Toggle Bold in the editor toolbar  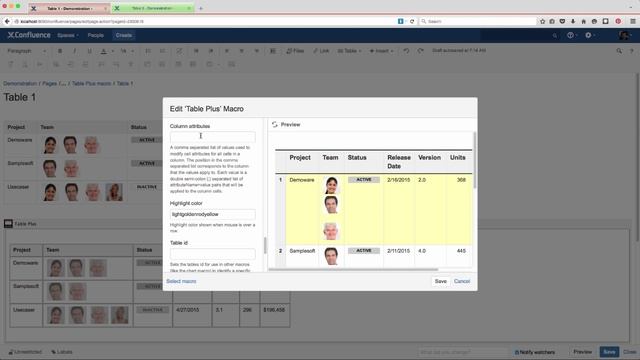pyautogui.click(x=60, y=51)
